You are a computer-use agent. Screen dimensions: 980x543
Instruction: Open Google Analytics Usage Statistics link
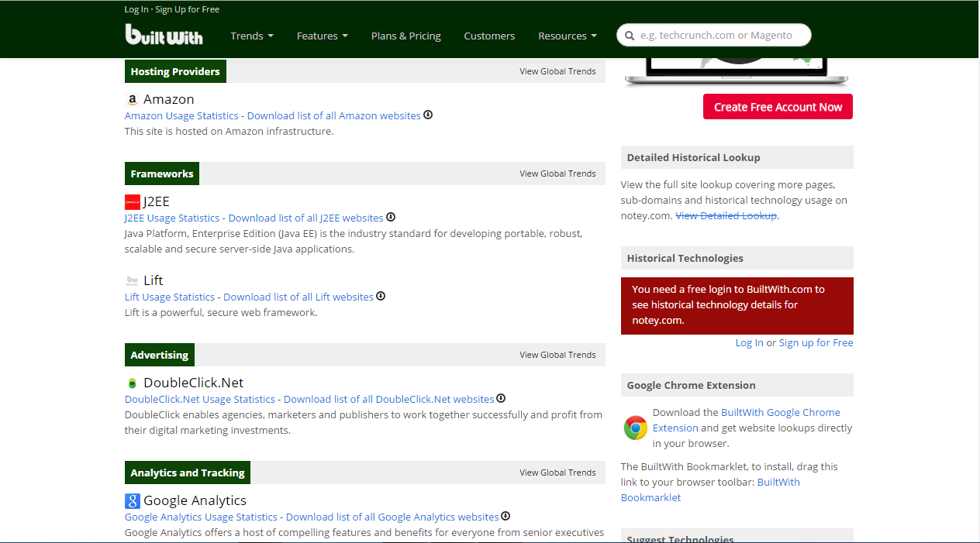[201, 517]
